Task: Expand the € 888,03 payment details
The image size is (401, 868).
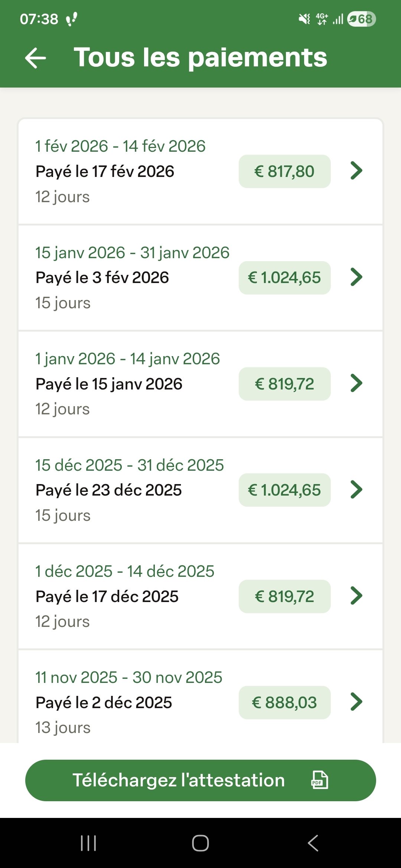Action: [356, 702]
